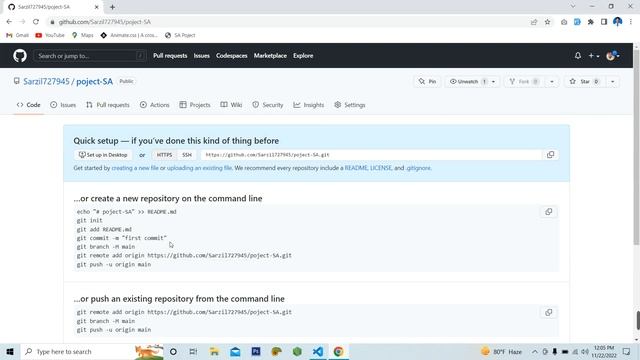Viewport: 640px width, 360px height.
Task: Go back with the browser back arrow
Action: tap(9, 22)
